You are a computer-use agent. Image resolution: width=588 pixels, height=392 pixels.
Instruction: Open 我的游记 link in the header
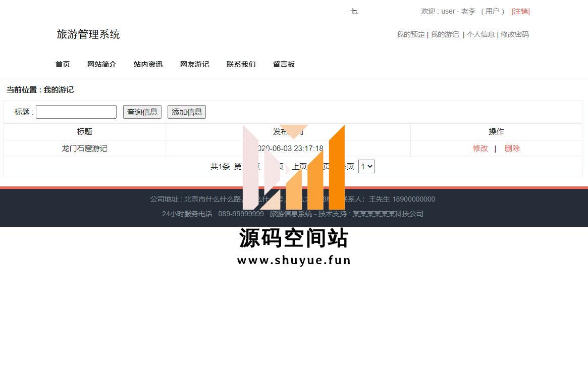(x=445, y=34)
